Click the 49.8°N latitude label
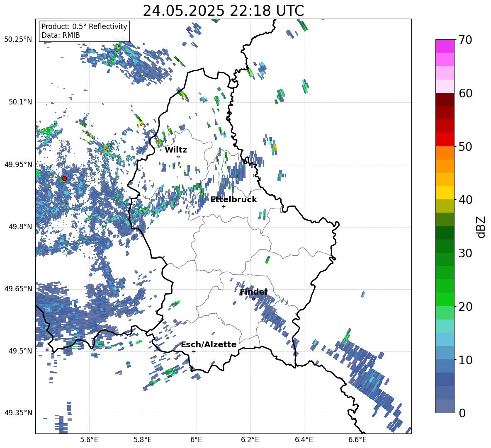This screenshot has height=448, width=491. tap(20, 227)
